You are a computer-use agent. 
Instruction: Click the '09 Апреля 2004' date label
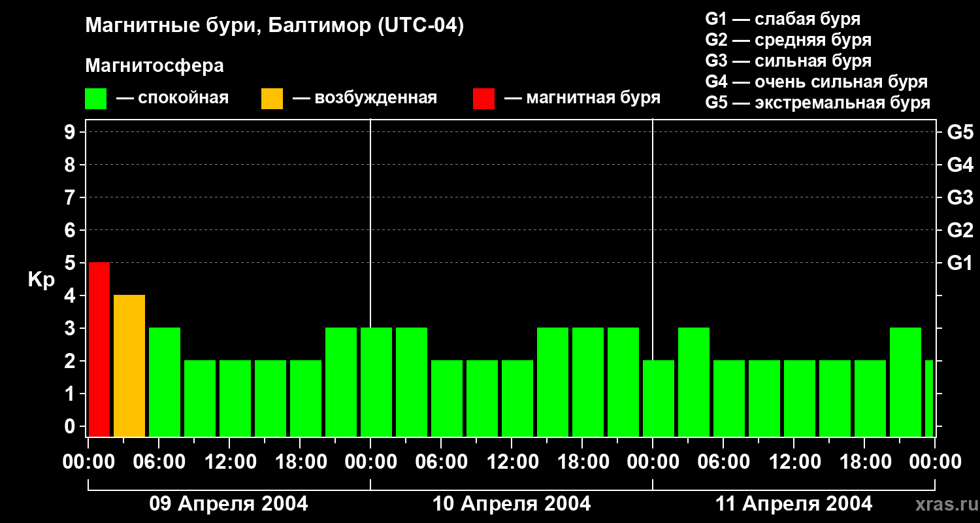[229, 504]
